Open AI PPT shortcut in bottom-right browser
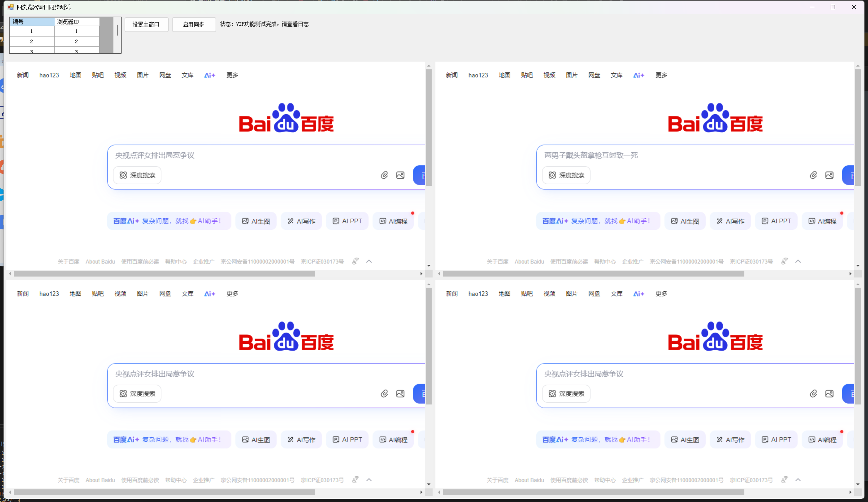The width and height of the screenshot is (868, 502). (776, 439)
